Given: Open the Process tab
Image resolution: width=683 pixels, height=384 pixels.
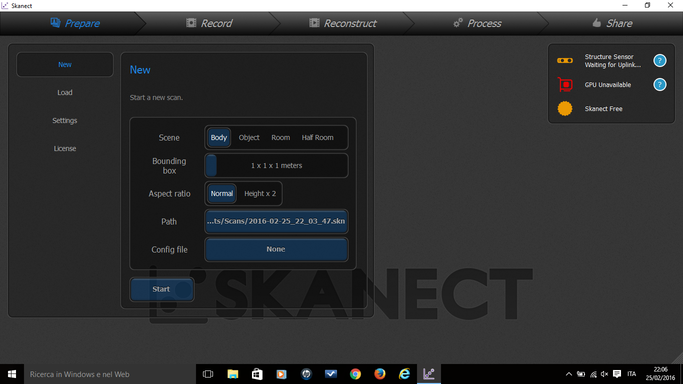Looking at the screenshot, I should pos(477,23).
